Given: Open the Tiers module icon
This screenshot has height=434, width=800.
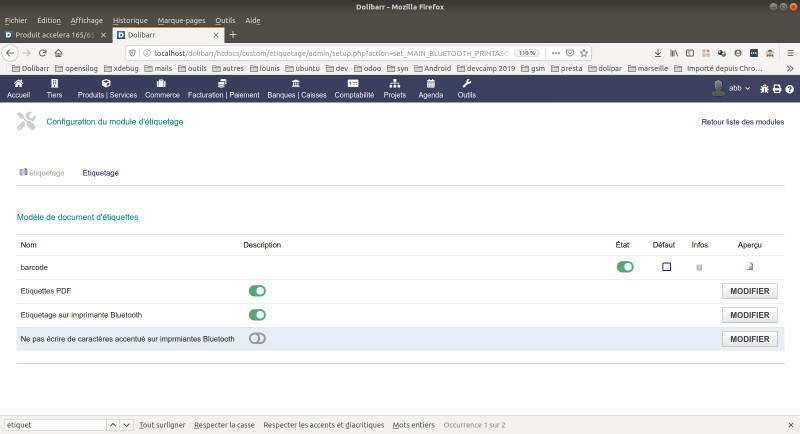Looking at the screenshot, I should [x=54, y=84].
